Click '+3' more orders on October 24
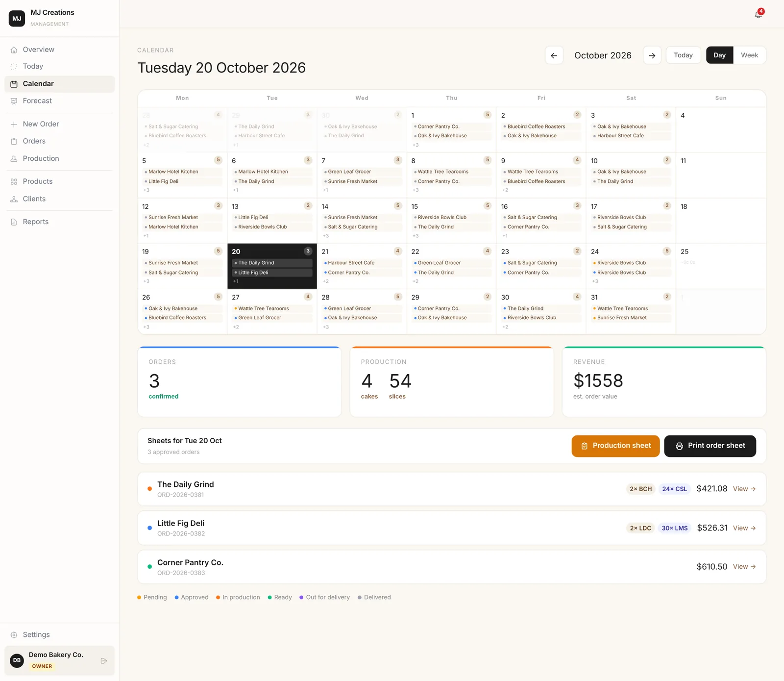Screen dimensions: 784x681 tap(595, 281)
